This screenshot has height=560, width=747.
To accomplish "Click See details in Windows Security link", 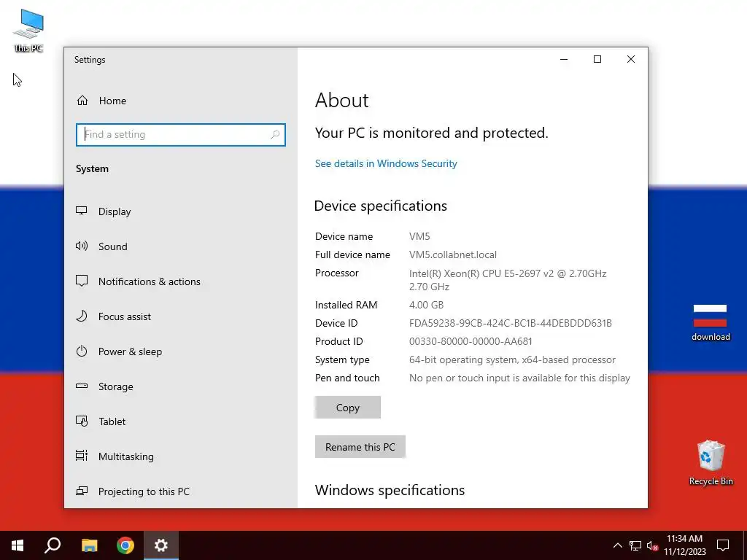I will coord(386,163).
